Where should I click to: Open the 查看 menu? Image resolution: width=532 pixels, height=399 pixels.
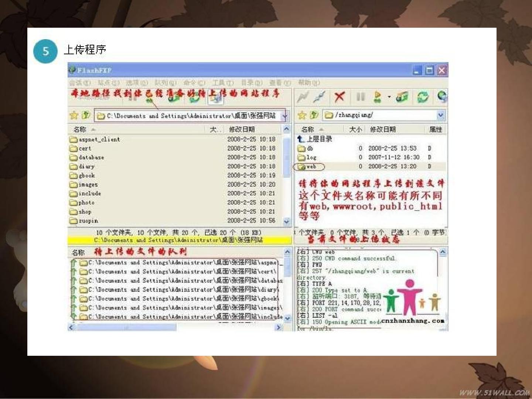tap(280, 82)
